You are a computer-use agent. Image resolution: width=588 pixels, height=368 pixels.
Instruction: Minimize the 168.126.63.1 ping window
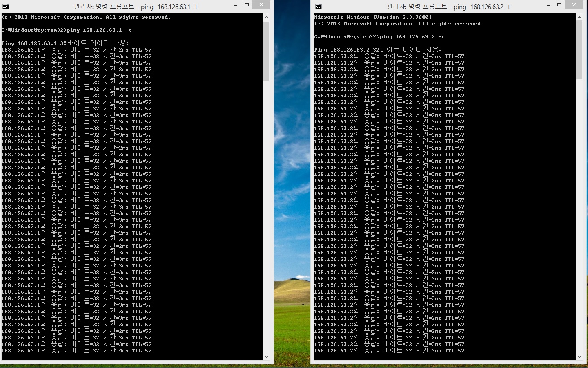pos(236,5)
